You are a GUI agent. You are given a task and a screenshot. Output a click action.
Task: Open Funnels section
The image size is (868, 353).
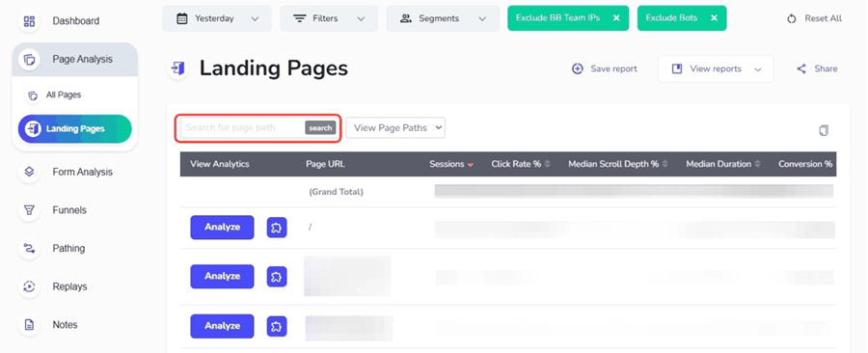click(69, 210)
